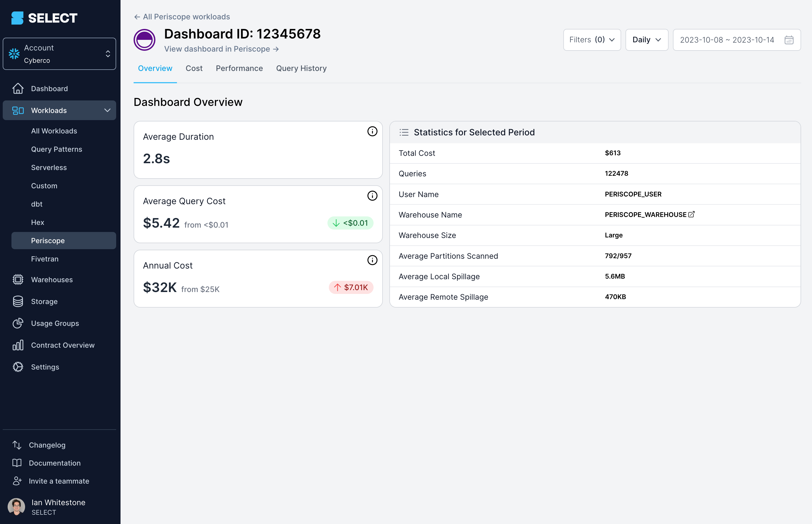Collapse the Workloads menu chevron
Screen dimensions: 812x524
coord(107,110)
